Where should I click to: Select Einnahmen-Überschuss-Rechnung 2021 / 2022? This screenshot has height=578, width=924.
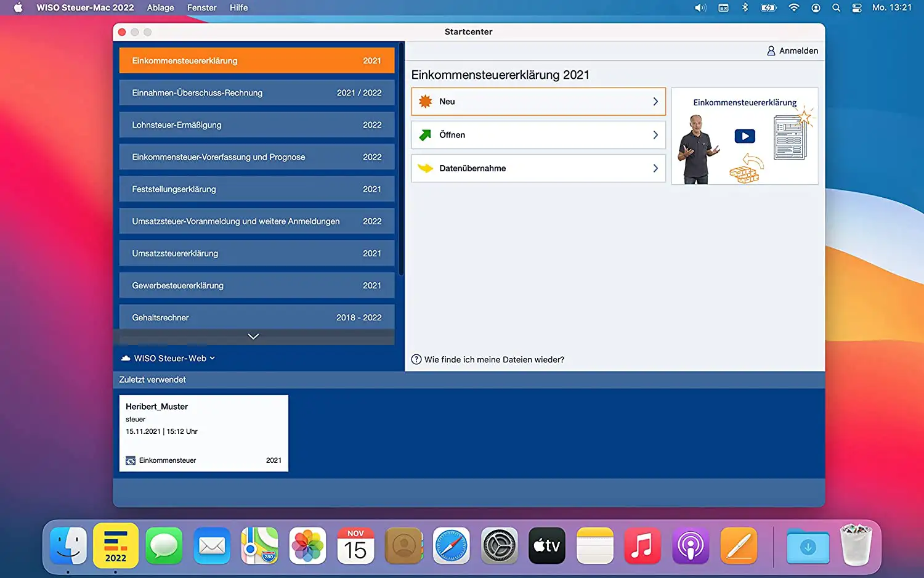(256, 93)
